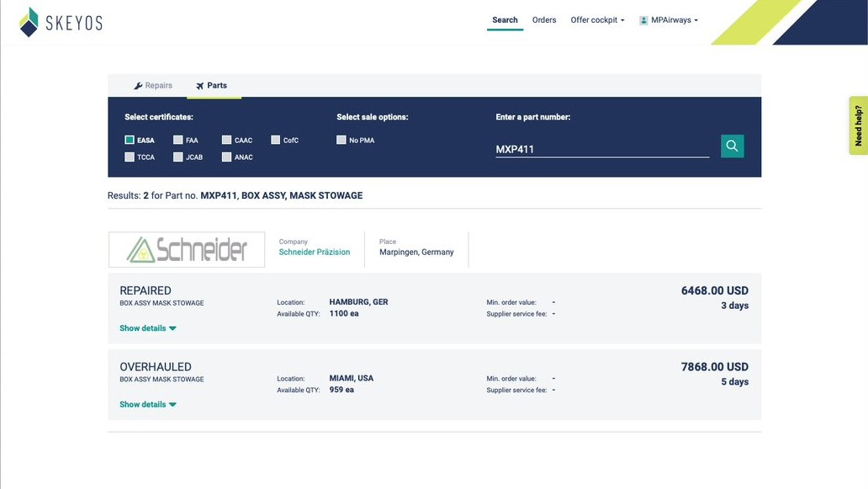The height and width of the screenshot is (489, 868).
Task: Click the results summary for MXP411
Action: 236,195
